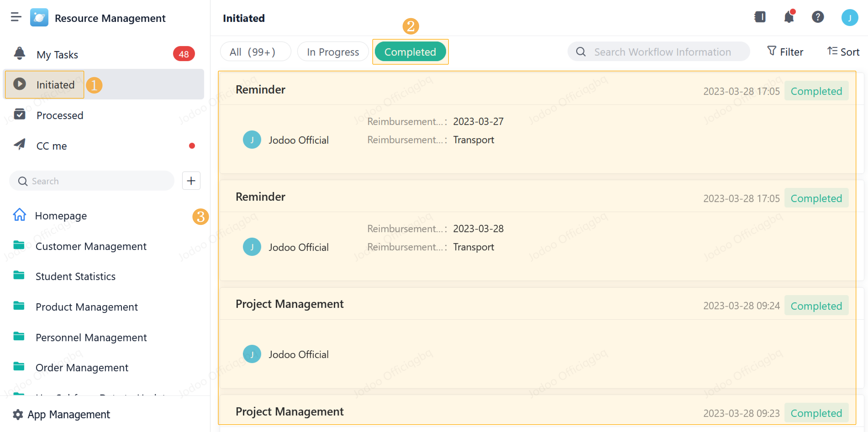Open the user avatar J in header
Screen dimensions: 868x432
point(849,18)
